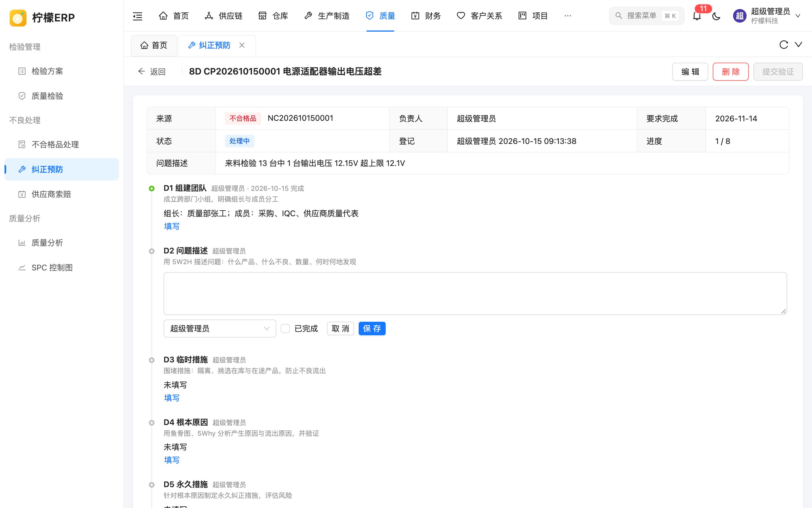Open the 供应链 top menu
The width and height of the screenshot is (812, 508).
coord(224,16)
